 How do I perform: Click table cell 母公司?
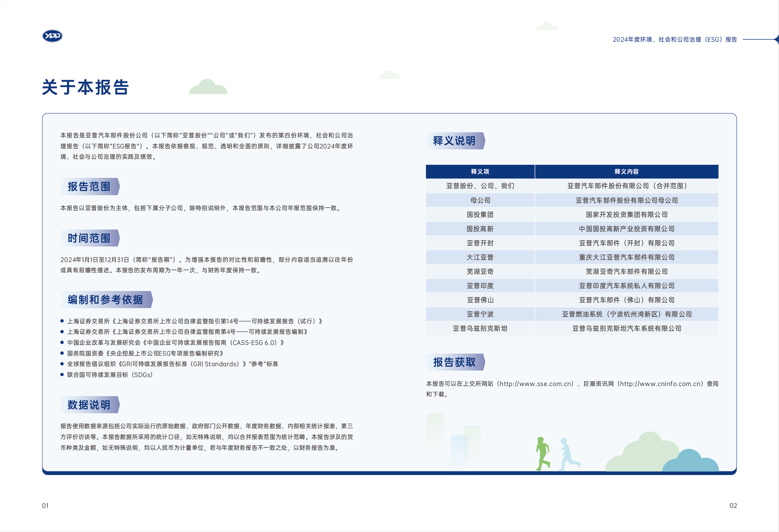coord(480,200)
